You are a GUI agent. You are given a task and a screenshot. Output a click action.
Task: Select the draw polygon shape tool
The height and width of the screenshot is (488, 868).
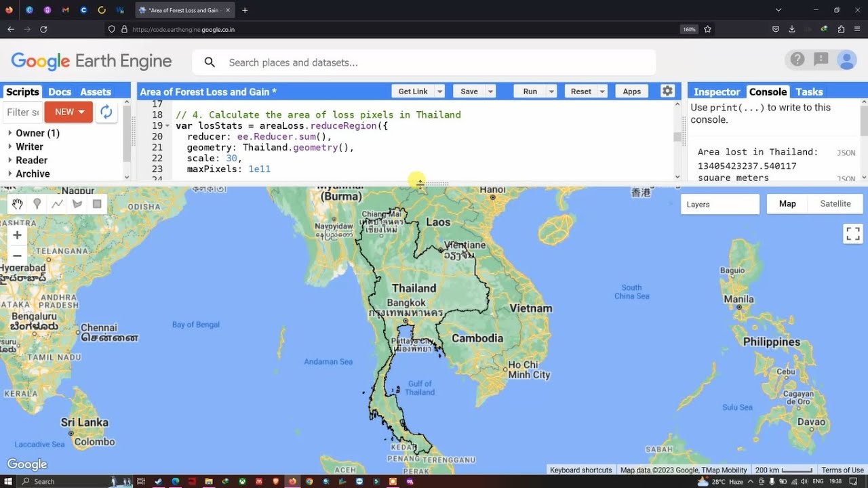(77, 204)
